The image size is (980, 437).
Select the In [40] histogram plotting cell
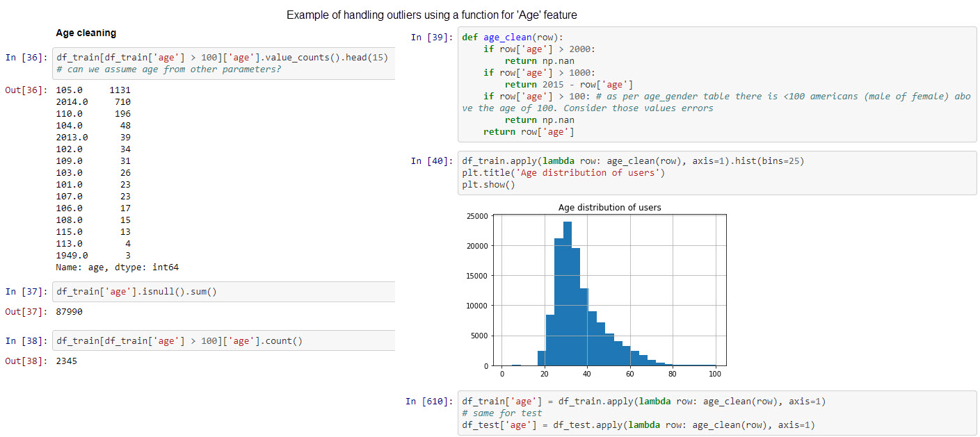point(717,173)
